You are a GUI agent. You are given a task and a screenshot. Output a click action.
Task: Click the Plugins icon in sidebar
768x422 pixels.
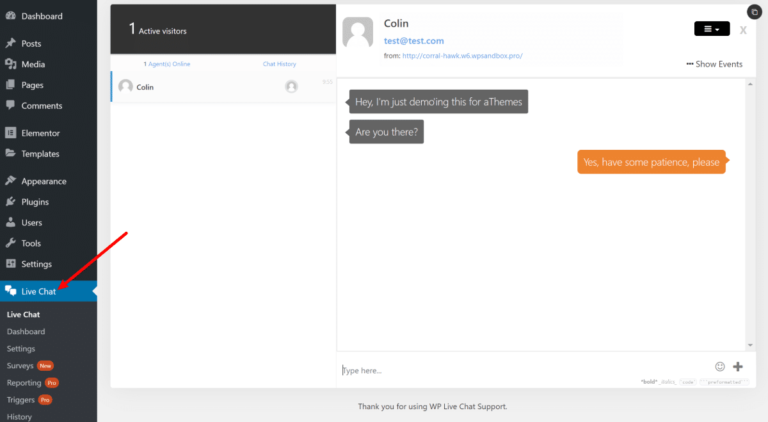click(x=10, y=202)
